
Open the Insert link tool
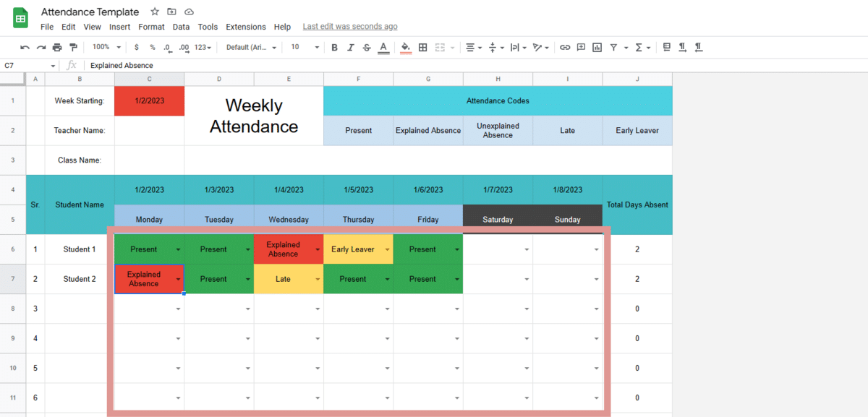(564, 46)
